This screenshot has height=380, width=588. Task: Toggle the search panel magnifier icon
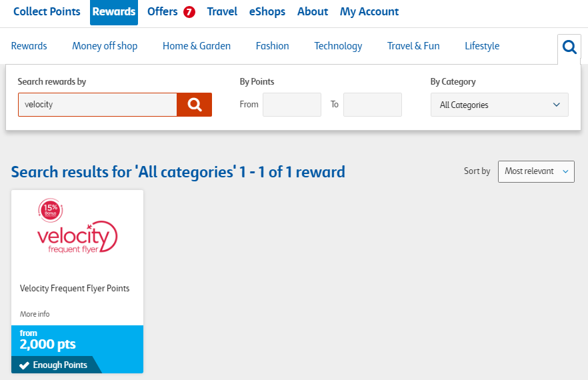569,47
